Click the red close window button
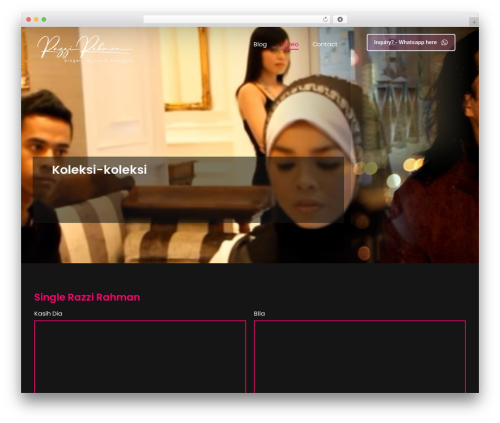The image size is (500, 423). coord(29,20)
